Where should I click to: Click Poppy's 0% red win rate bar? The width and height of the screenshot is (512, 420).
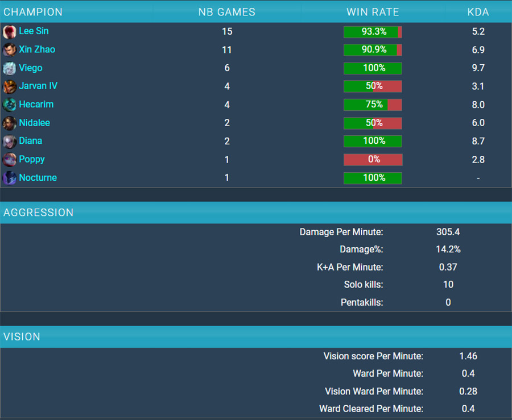coord(373,160)
